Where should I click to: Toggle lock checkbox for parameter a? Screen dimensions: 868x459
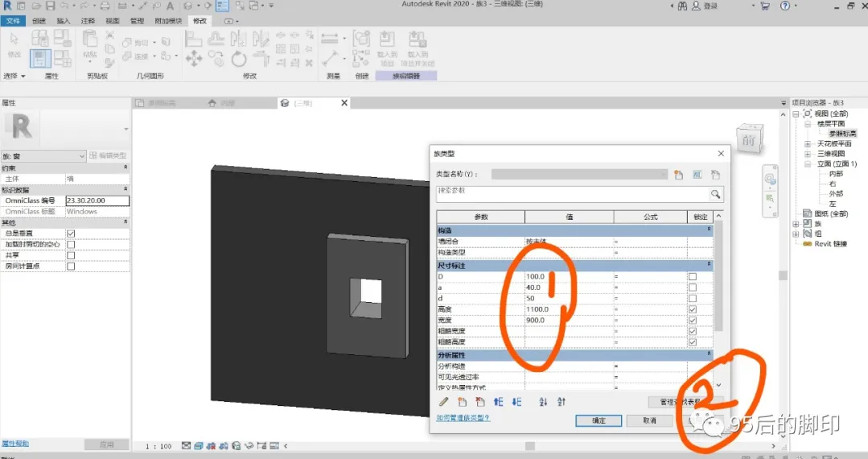pos(693,287)
